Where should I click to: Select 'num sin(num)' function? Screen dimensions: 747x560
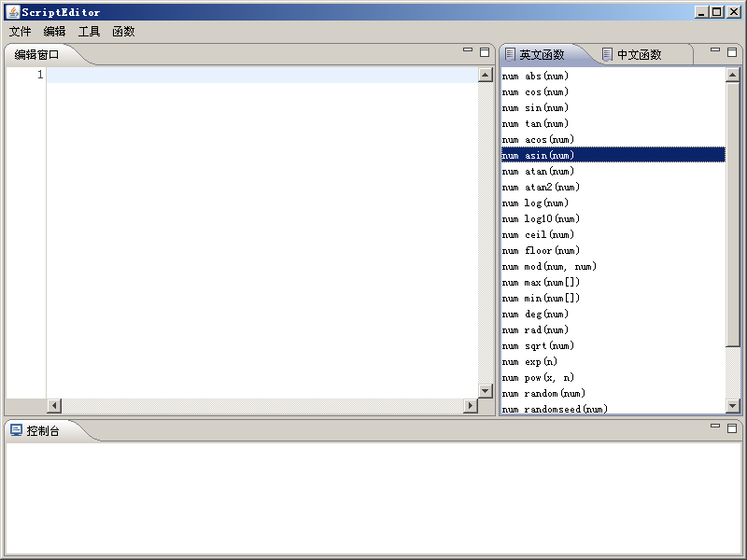click(613, 108)
